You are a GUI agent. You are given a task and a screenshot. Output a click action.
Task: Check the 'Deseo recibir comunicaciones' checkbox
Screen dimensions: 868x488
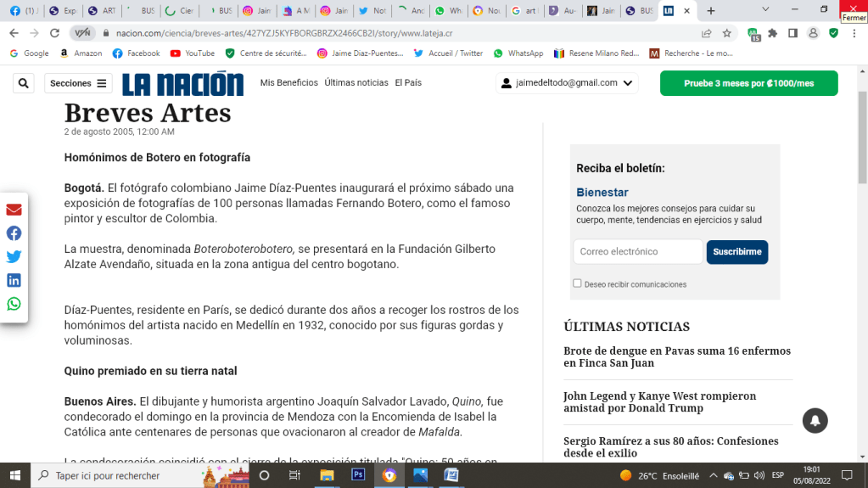pyautogui.click(x=577, y=283)
